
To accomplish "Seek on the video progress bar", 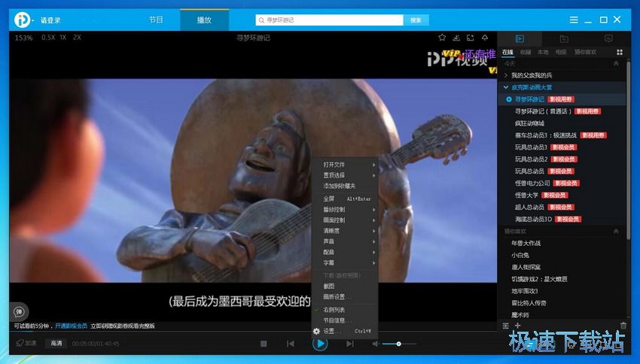I will coord(253,331).
